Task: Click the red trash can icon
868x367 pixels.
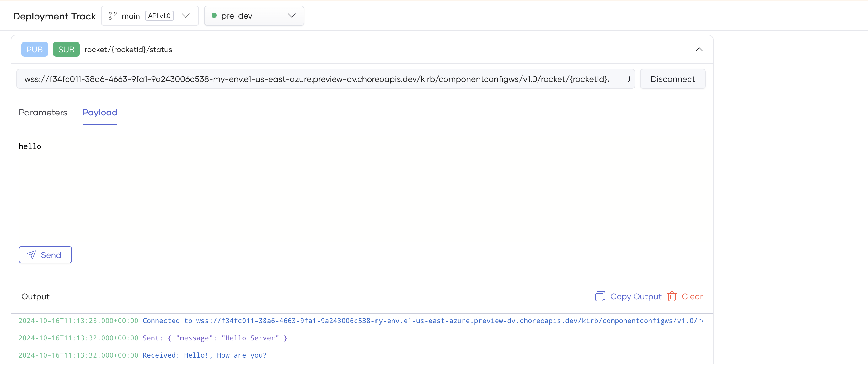Action: click(672, 296)
